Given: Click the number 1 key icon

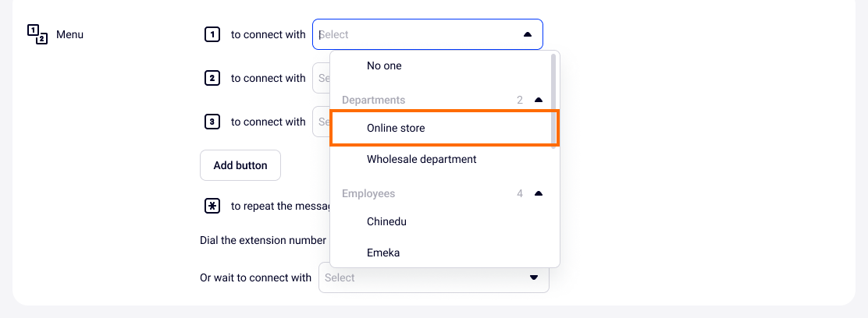Looking at the screenshot, I should click(x=212, y=34).
